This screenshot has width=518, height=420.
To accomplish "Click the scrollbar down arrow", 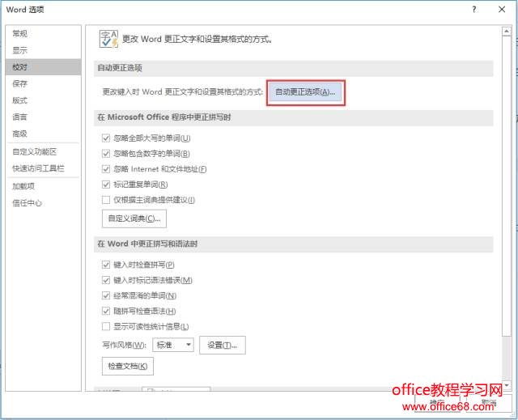I will coord(507,385).
